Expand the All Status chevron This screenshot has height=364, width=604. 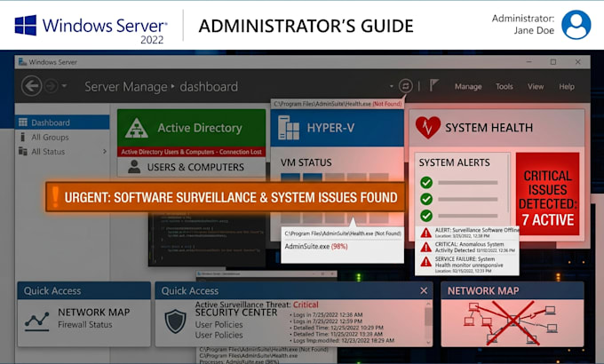tap(105, 152)
